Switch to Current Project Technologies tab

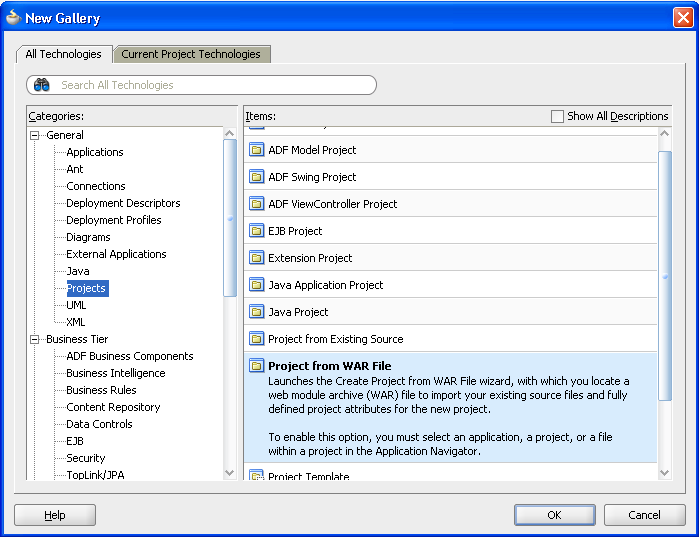[x=191, y=54]
